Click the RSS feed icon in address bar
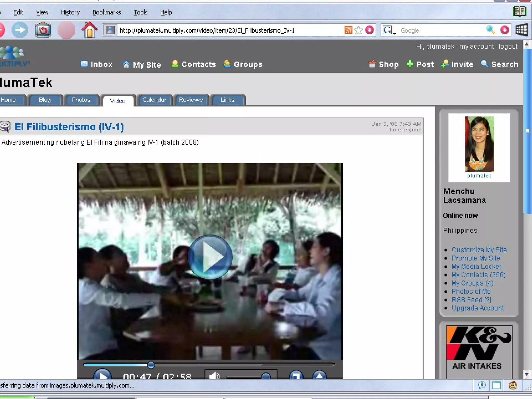 tap(348, 30)
